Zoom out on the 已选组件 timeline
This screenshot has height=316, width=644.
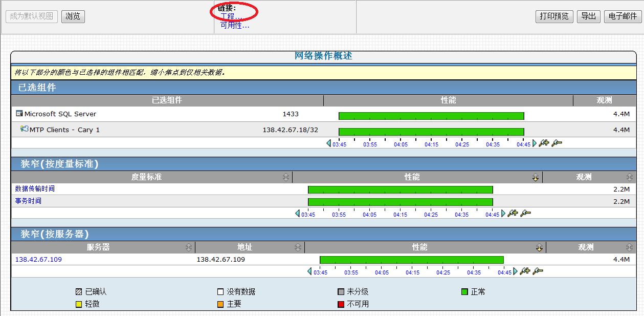click(557, 143)
